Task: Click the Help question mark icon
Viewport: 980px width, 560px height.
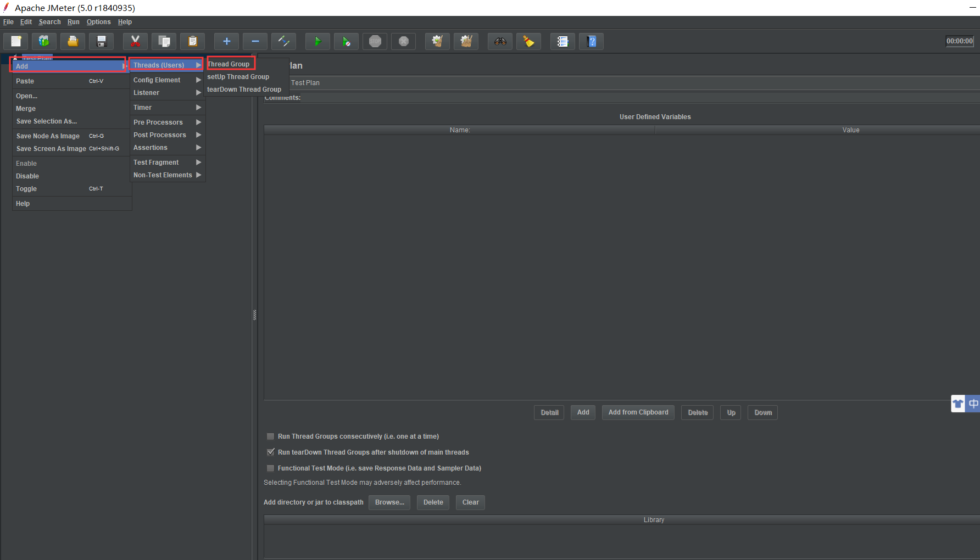Action: 591,41
